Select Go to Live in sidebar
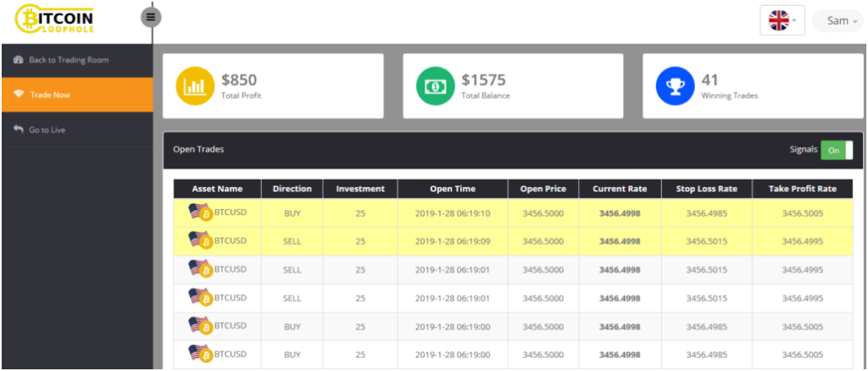Image resolution: width=868 pixels, height=371 pixels. 47,130
